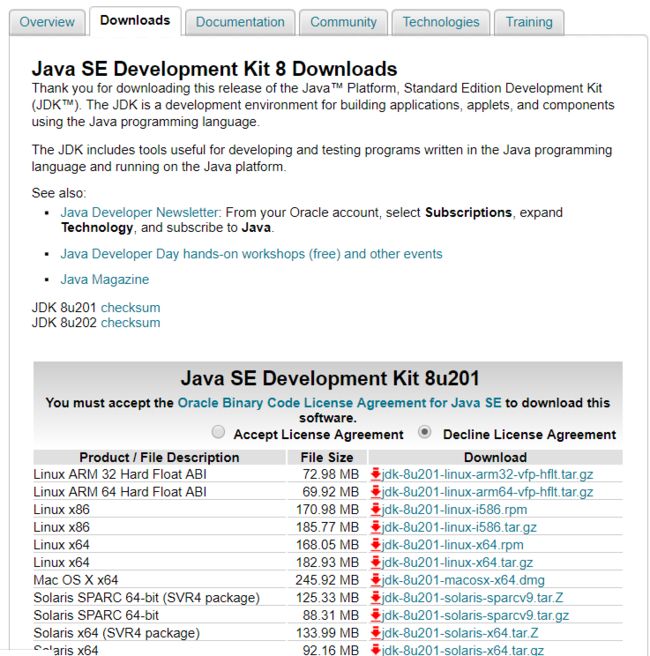
Task: Click Solaris x64 (SVR4 package) label
Action: pyautogui.click(x=117, y=633)
